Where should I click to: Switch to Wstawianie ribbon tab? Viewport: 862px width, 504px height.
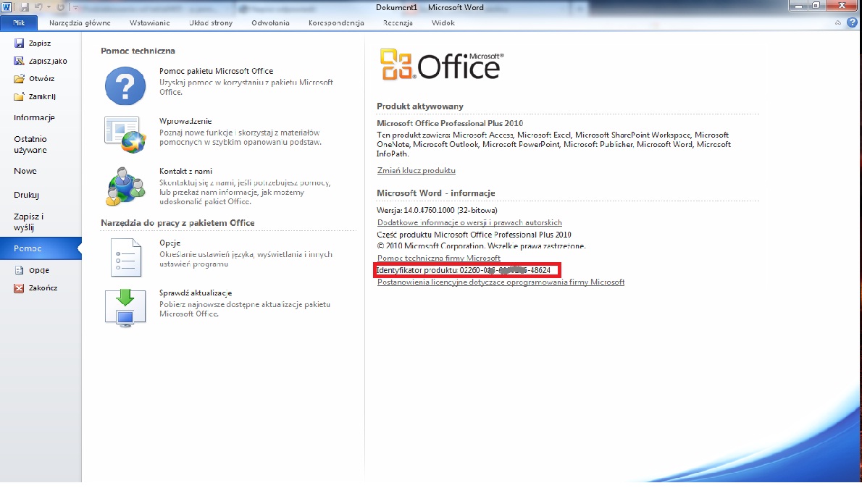tap(149, 23)
